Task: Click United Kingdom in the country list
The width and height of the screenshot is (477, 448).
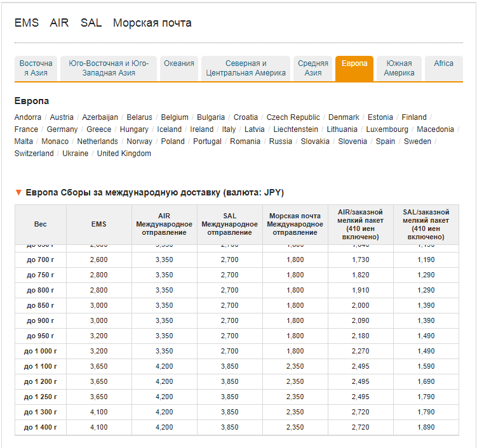Action: [x=124, y=154]
